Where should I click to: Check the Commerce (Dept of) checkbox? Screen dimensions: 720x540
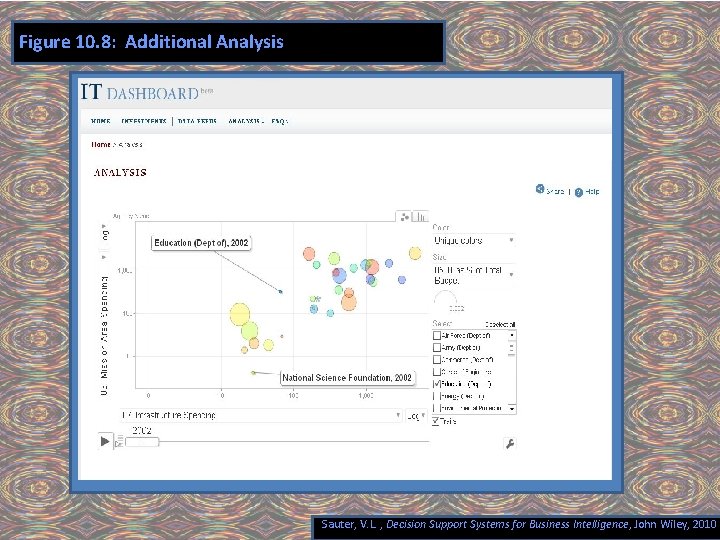(x=437, y=360)
